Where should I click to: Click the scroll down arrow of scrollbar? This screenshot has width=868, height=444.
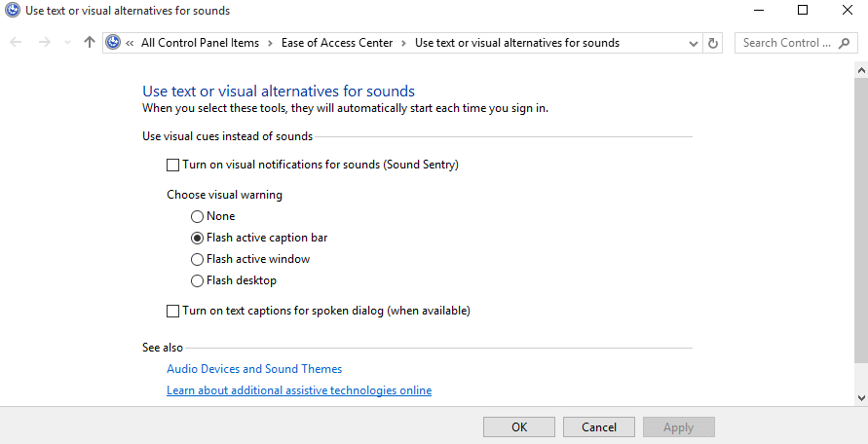click(861, 397)
